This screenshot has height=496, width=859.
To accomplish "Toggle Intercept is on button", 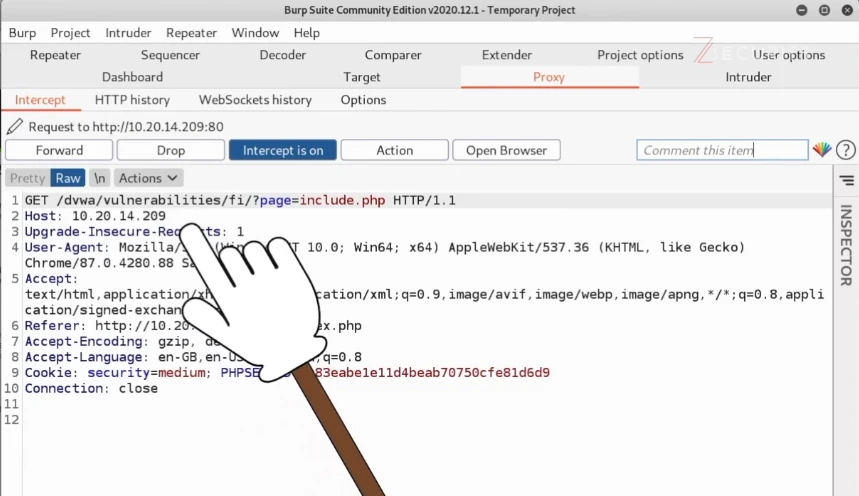I will point(283,150).
